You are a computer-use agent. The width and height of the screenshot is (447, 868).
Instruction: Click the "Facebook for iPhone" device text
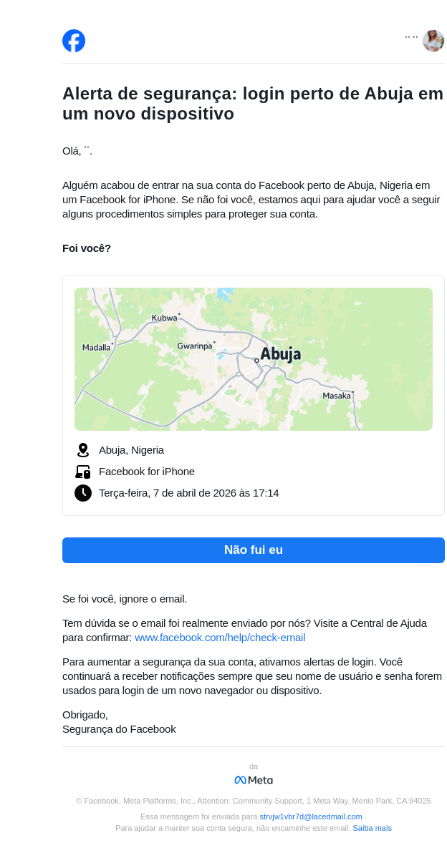tap(147, 472)
